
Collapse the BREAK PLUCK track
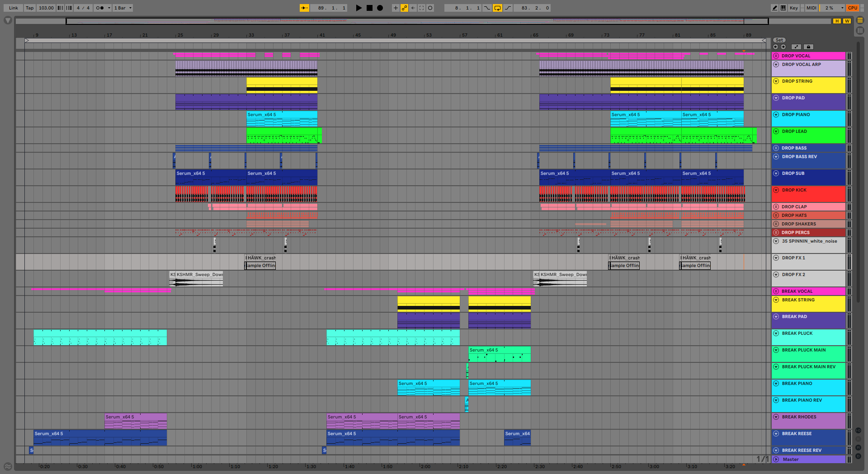(776, 333)
